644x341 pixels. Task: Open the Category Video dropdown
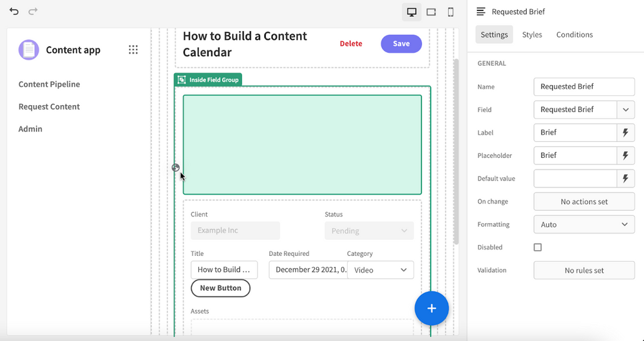(381, 270)
